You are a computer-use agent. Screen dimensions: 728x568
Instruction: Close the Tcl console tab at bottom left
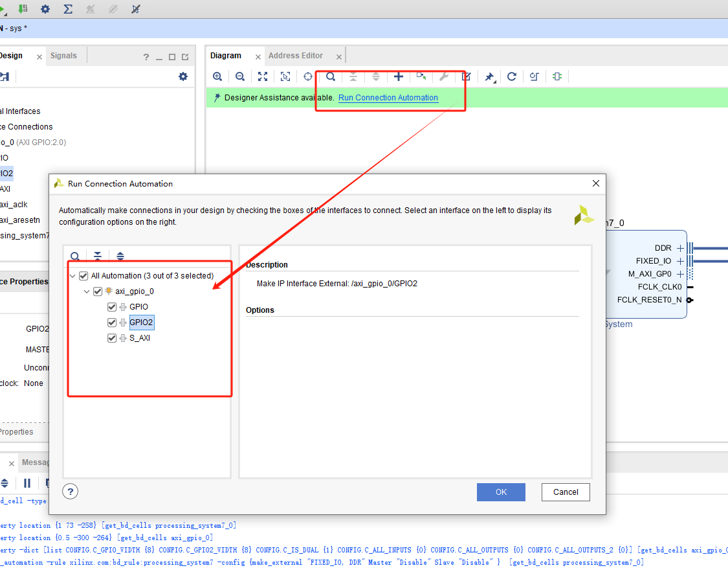12,464
